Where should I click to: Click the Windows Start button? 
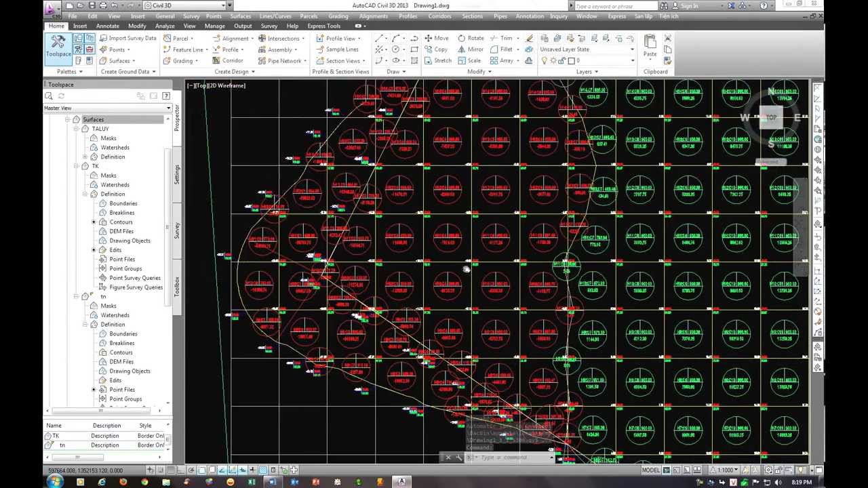tap(54, 482)
